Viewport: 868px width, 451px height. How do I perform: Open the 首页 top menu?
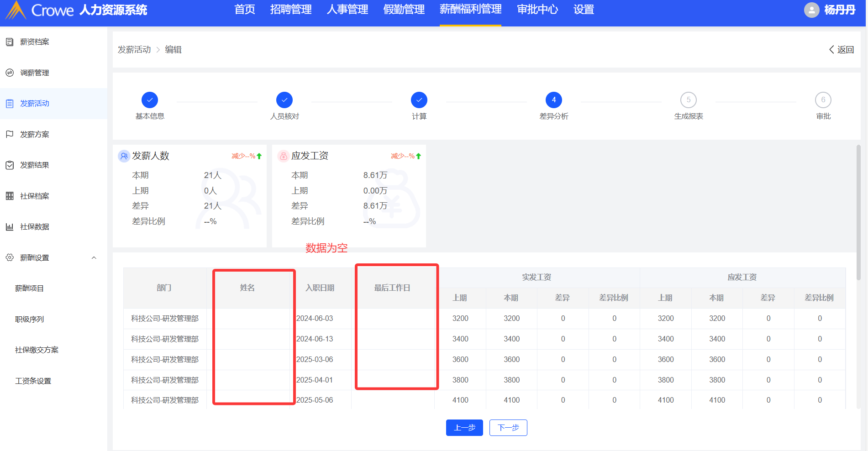point(245,10)
